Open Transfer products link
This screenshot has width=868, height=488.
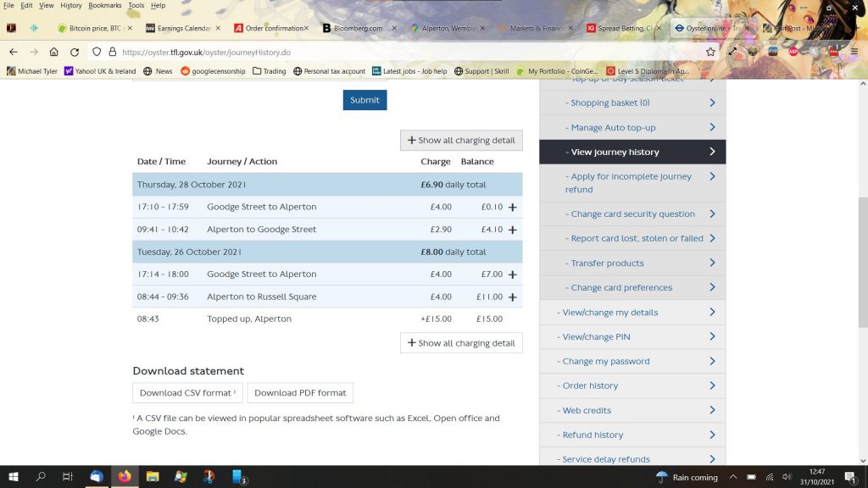pyautogui.click(x=632, y=263)
